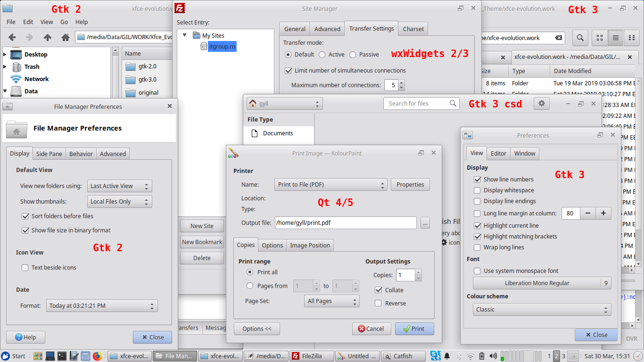This screenshot has width=644, height=362.
Task: Clear the path field in Gtk 3 file manager
Action: pos(558,38)
